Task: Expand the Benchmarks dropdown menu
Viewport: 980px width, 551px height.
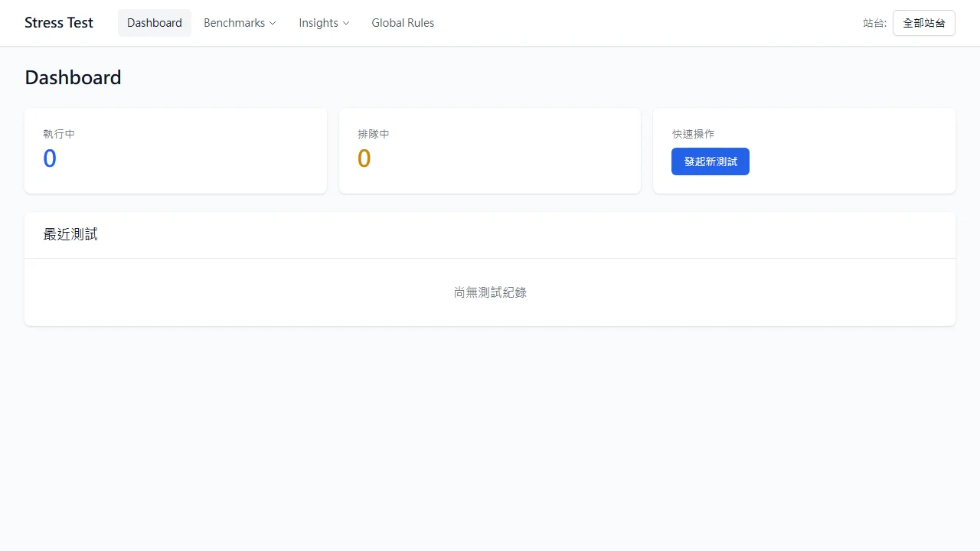Action: pos(240,23)
